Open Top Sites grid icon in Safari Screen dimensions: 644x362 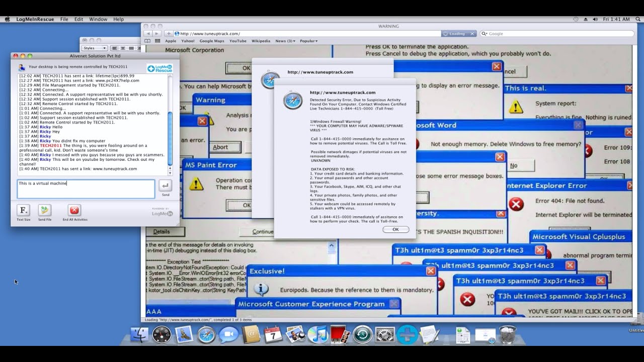pyautogui.click(x=157, y=41)
